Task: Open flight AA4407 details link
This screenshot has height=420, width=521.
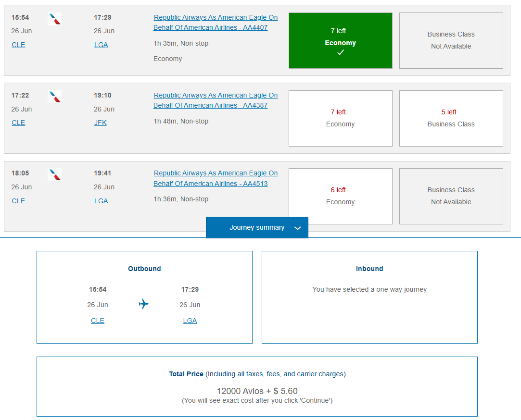Action: point(216,22)
